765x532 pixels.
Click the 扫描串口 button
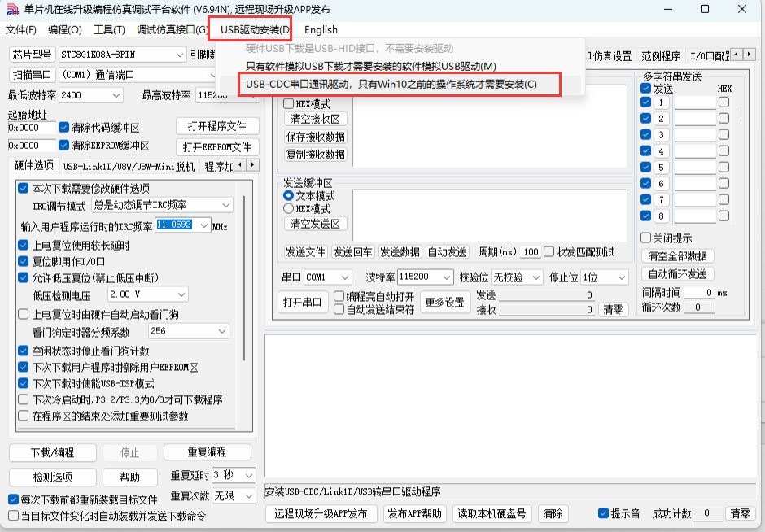(x=33, y=75)
